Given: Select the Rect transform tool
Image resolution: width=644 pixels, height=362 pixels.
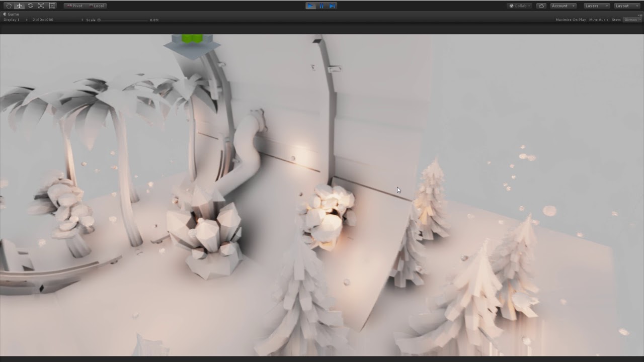Looking at the screenshot, I should [x=52, y=6].
